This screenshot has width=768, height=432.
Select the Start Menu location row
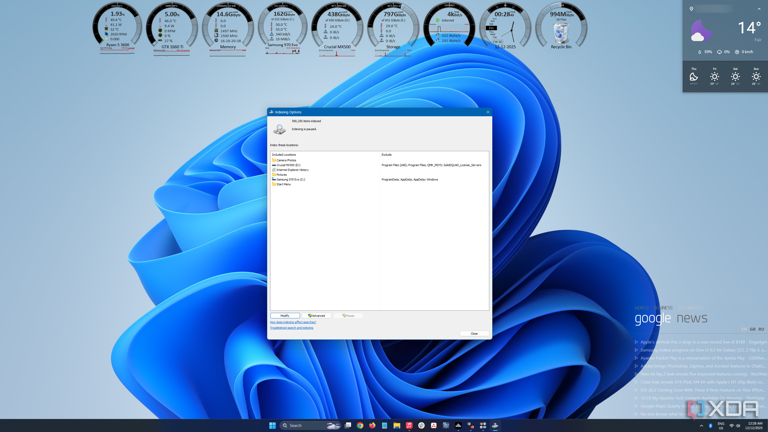pos(282,185)
